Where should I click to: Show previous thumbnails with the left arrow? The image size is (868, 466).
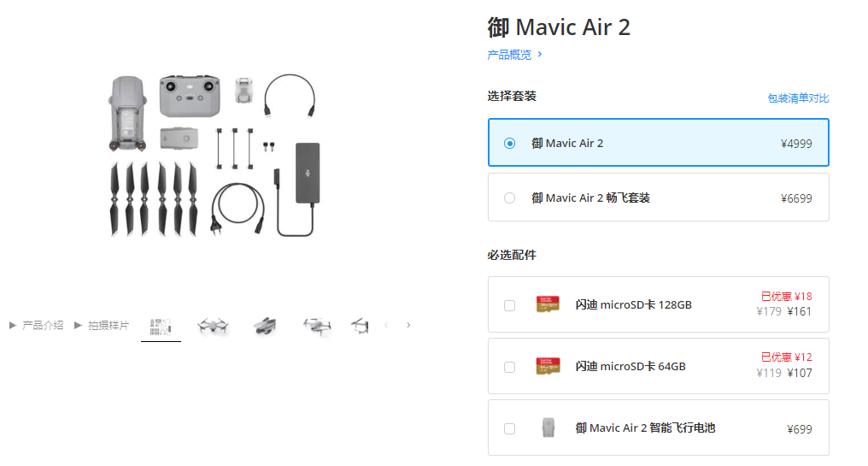coord(386,325)
